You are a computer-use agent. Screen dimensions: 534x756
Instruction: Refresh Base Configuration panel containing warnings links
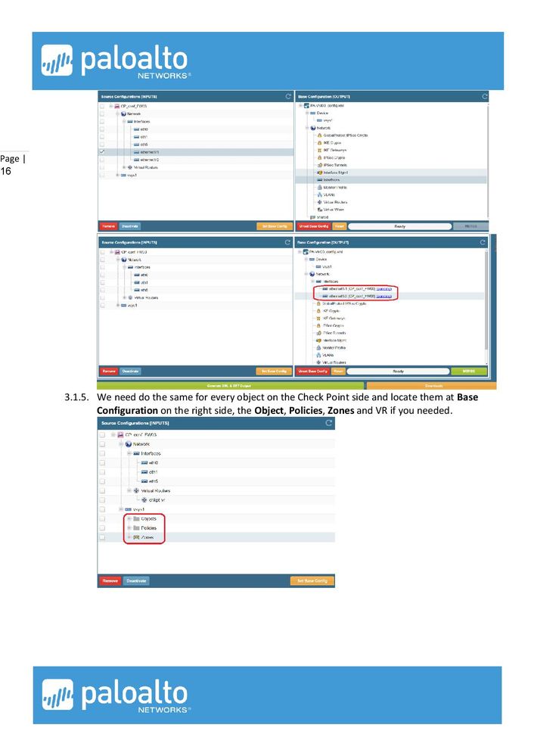pyautogui.click(x=483, y=242)
